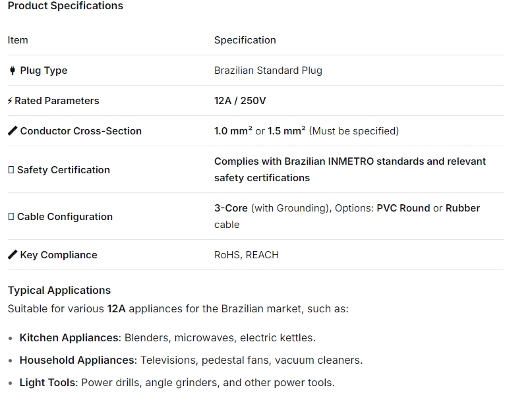Click the bold 3-Core text
The image size is (532, 396).
click(231, 208)
